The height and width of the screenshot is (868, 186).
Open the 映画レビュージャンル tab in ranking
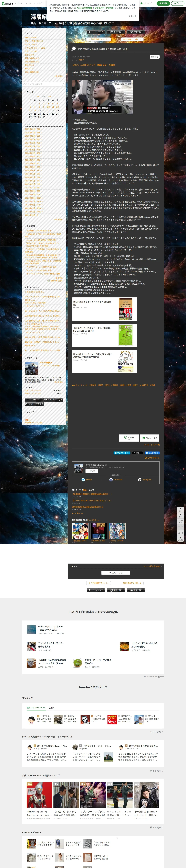[36, 708]
